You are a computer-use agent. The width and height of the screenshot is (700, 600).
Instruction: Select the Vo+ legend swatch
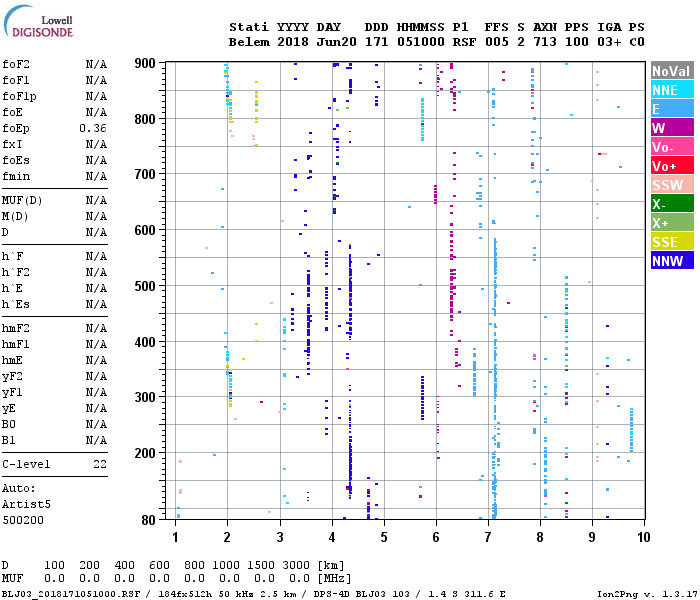(672, 166)
